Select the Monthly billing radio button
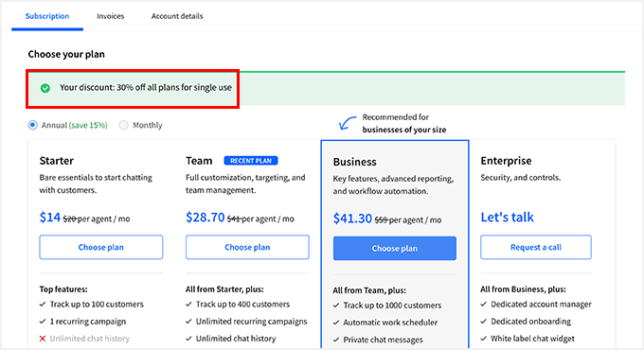Viewport: 644px width, 350px height. click(x=124, y=125)
